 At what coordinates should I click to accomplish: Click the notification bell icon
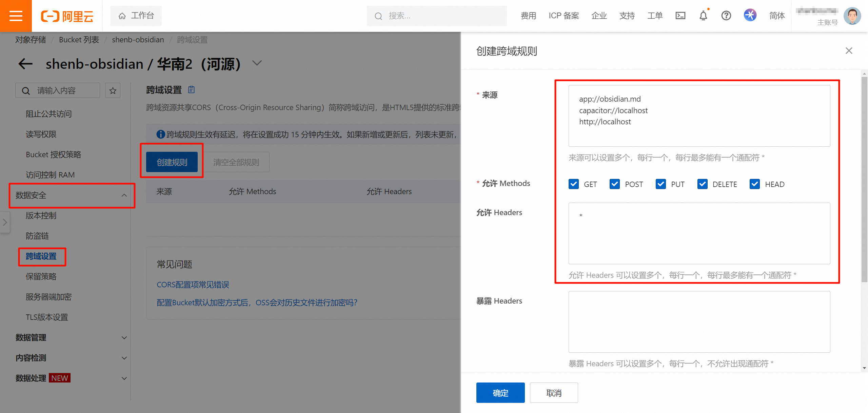coord(703,16)
